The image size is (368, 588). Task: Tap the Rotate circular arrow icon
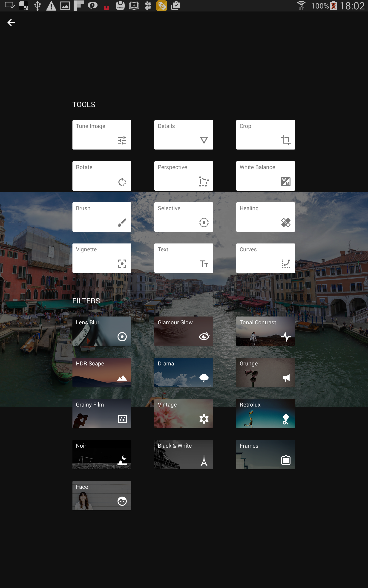tap(122, 181)
